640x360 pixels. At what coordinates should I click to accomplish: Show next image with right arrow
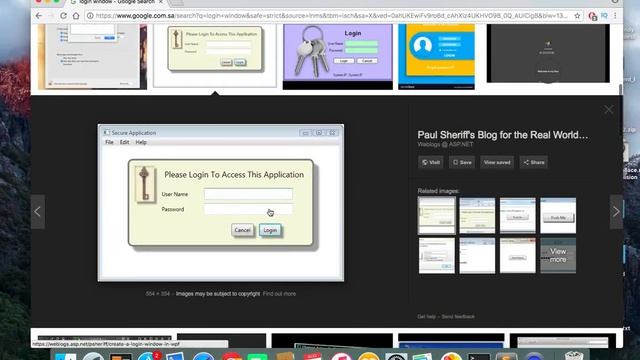pyautogui.click(x=616, y=211)
